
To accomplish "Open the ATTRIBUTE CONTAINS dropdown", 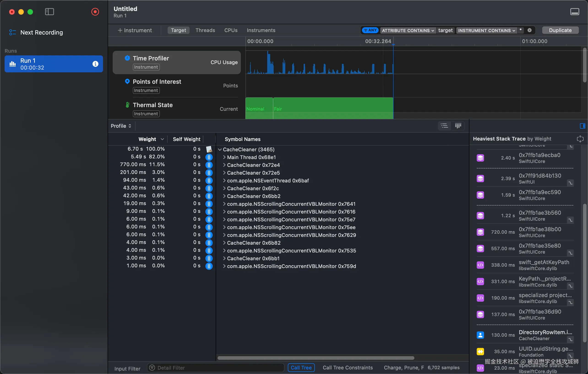I will pos(408,30).
